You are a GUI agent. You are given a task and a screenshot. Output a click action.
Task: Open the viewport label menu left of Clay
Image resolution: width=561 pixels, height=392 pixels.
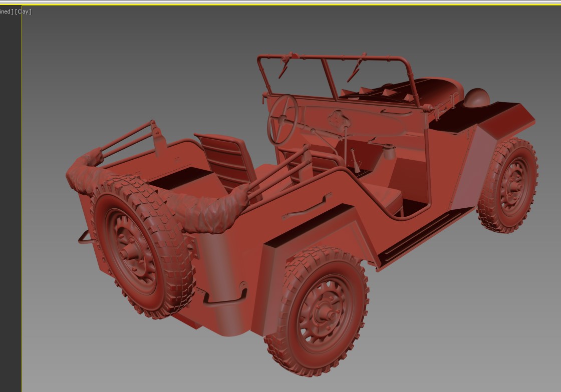[7, 12]
